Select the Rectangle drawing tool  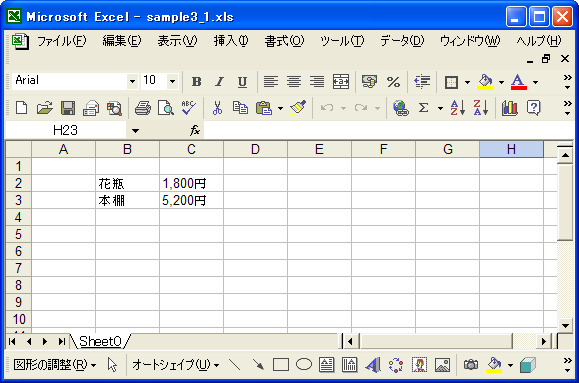tap(281, 365)
